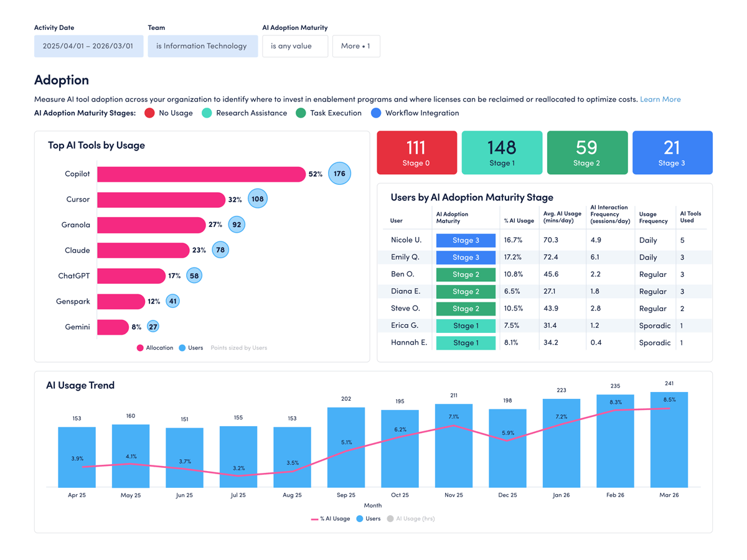The width and height of the screenshot is (747, 560).
Task: Click the Granola allocation bar
Action: click(151, 225)
